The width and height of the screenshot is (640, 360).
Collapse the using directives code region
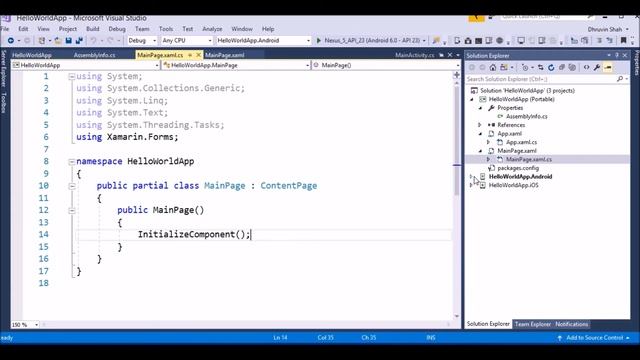[71, 76]
